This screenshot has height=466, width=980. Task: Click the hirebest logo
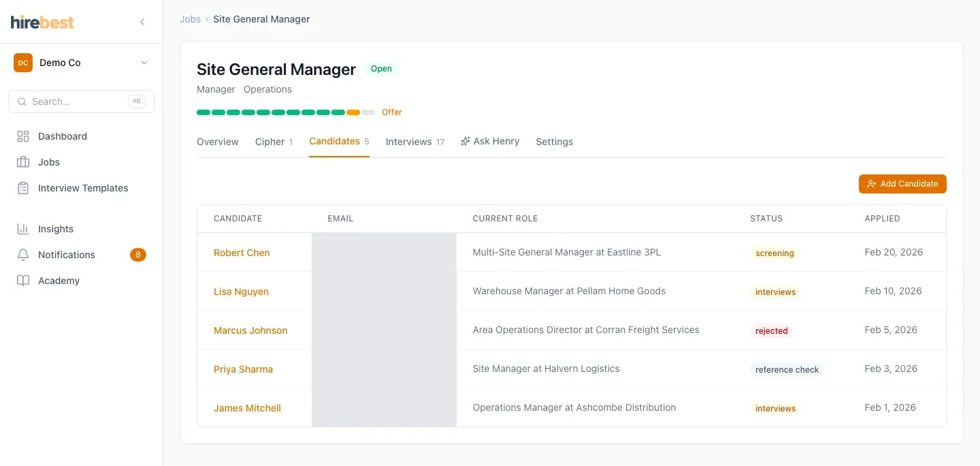tap(42, 22)
